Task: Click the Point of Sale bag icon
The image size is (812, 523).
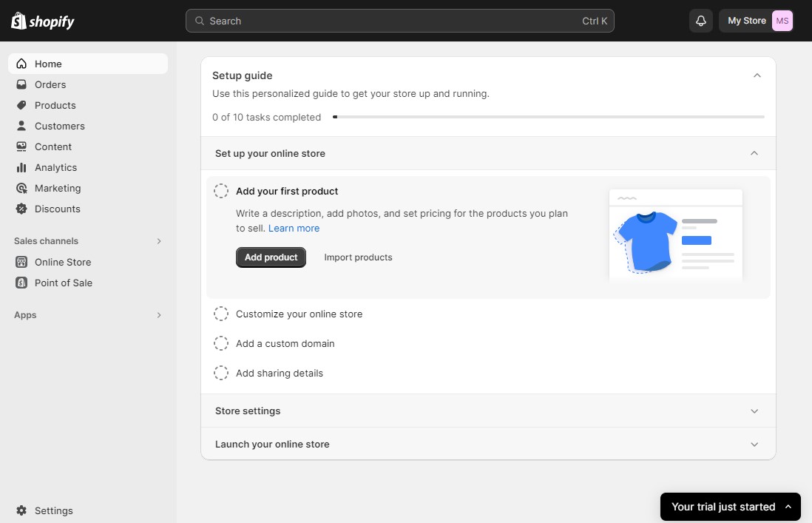Action: coord(21,283)
